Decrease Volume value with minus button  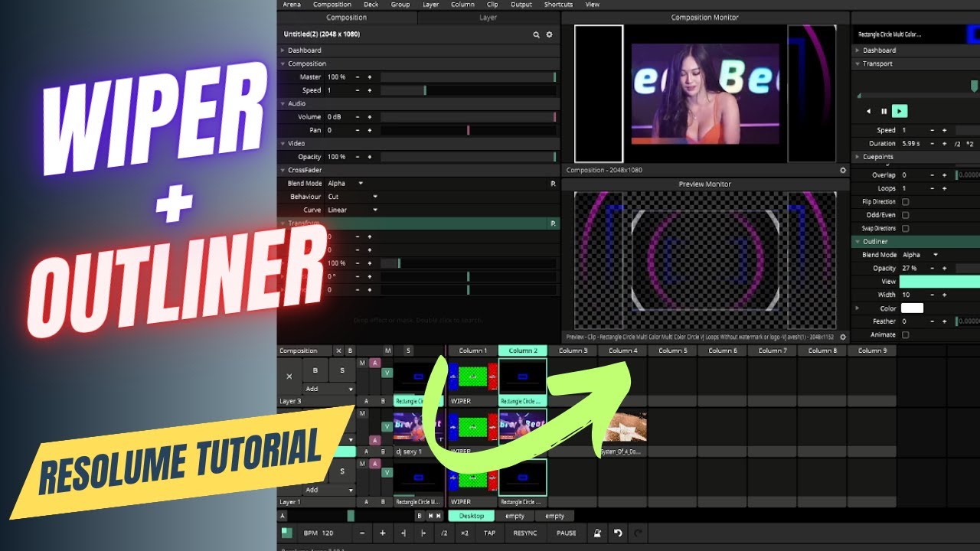(357, 117)
